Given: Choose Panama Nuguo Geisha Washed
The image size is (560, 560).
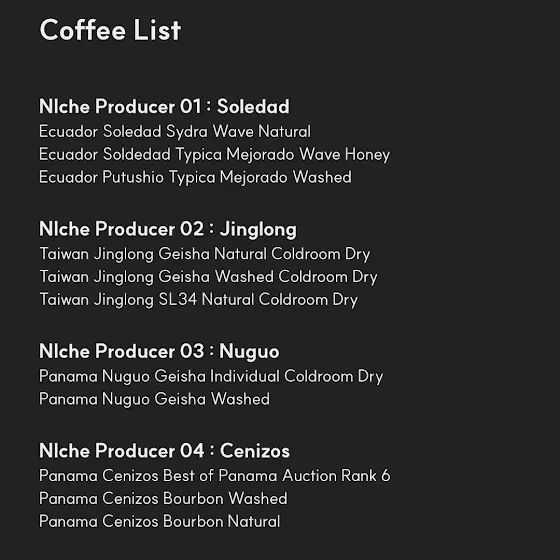Looking at the screenshot, I should pyautogui.click(x=154, y=399).
